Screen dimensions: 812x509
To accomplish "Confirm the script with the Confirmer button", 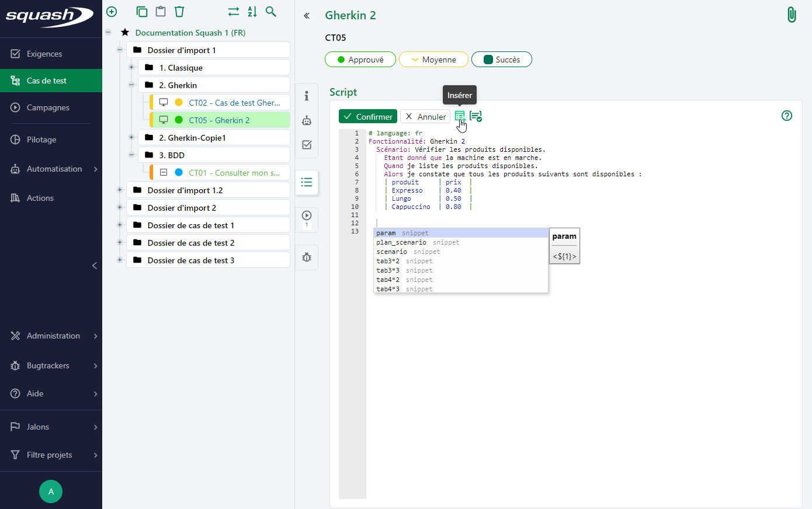I will tap(367, 116).
